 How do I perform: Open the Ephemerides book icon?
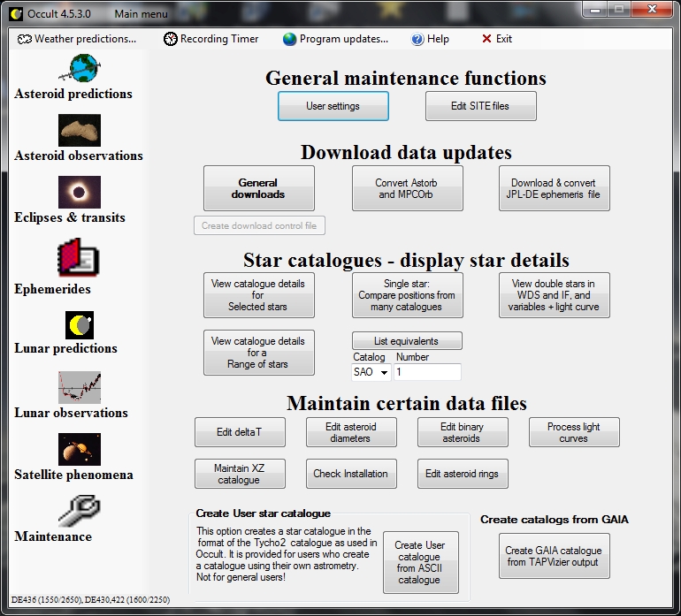tap(80, 258)
